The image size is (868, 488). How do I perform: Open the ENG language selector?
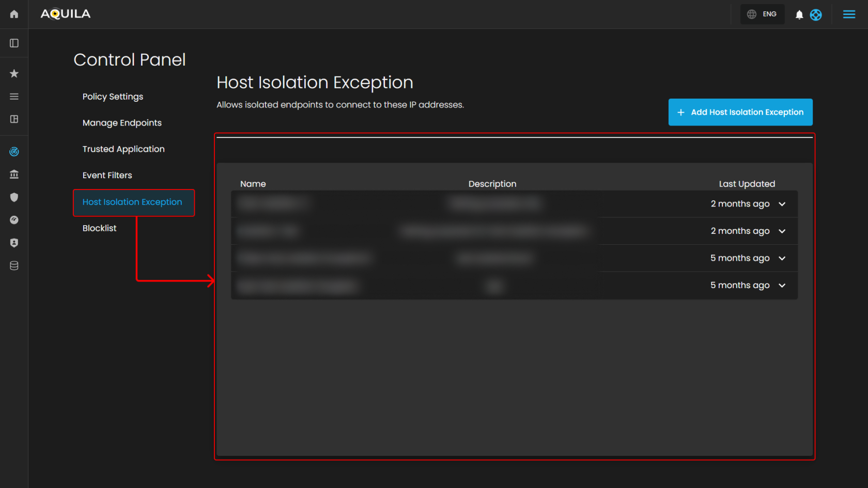pos(762,14)
